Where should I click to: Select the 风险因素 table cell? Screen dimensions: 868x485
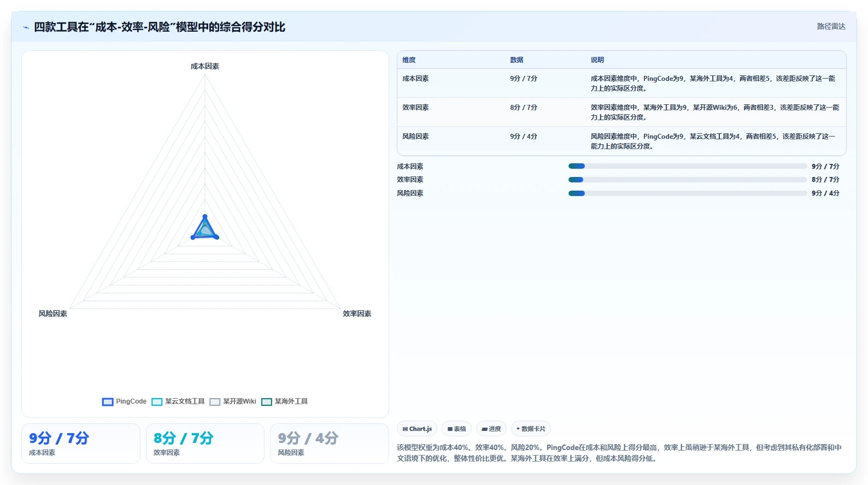[415, 137]
